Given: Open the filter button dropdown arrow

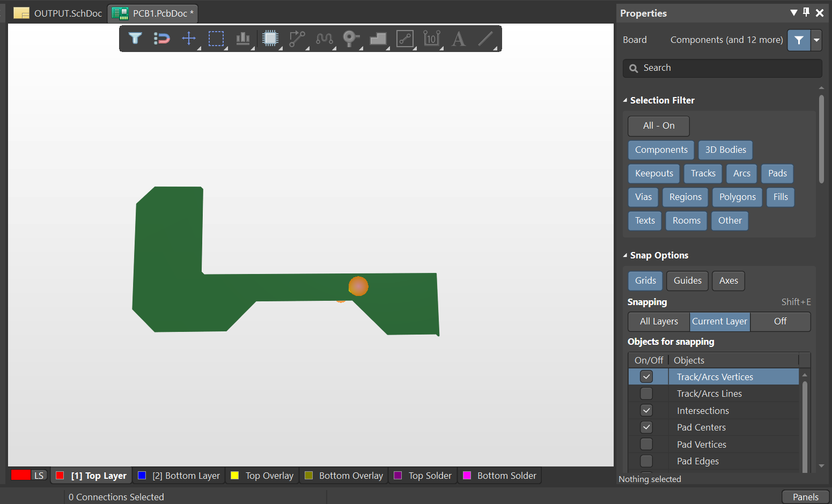Looking at the screenshot, I should click(816, 40).
